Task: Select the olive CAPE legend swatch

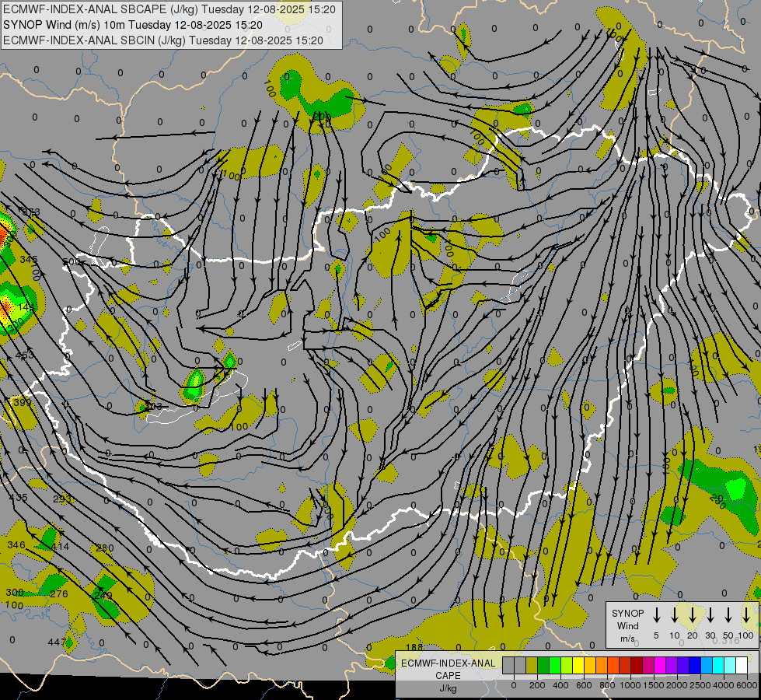Action: [x=532, y=666]
